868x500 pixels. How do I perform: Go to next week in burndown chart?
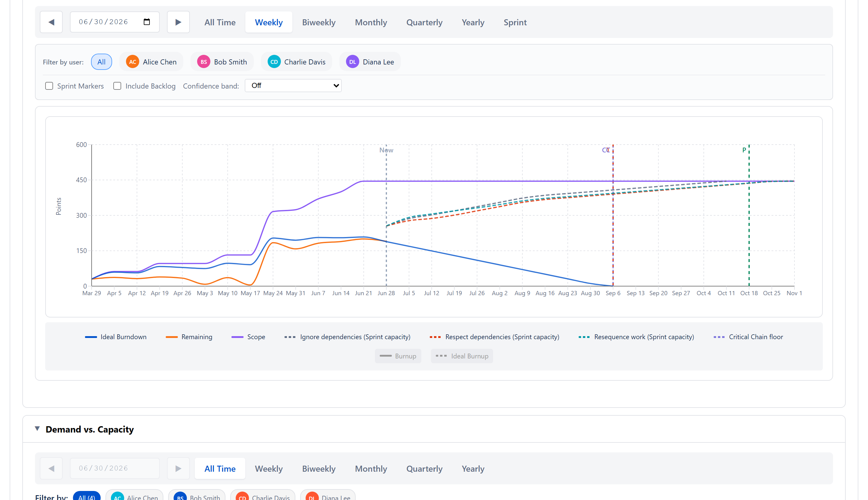(178, 22)
